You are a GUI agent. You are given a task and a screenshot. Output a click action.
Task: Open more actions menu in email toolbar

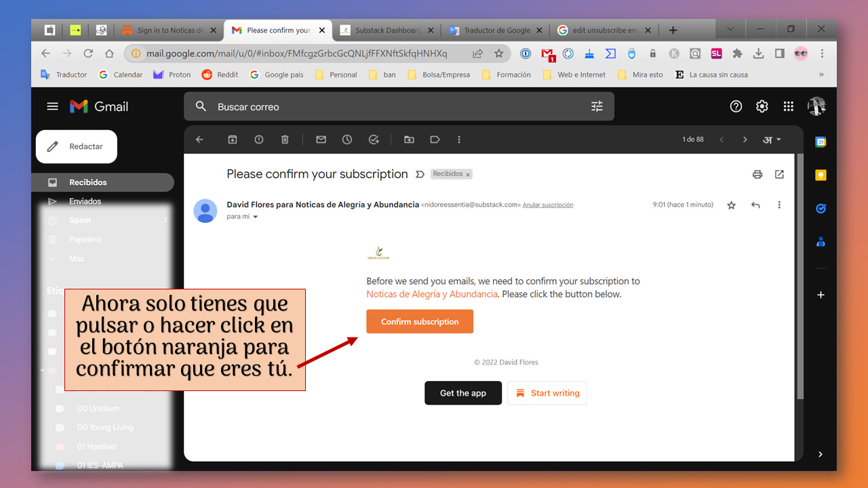[459, 140]
